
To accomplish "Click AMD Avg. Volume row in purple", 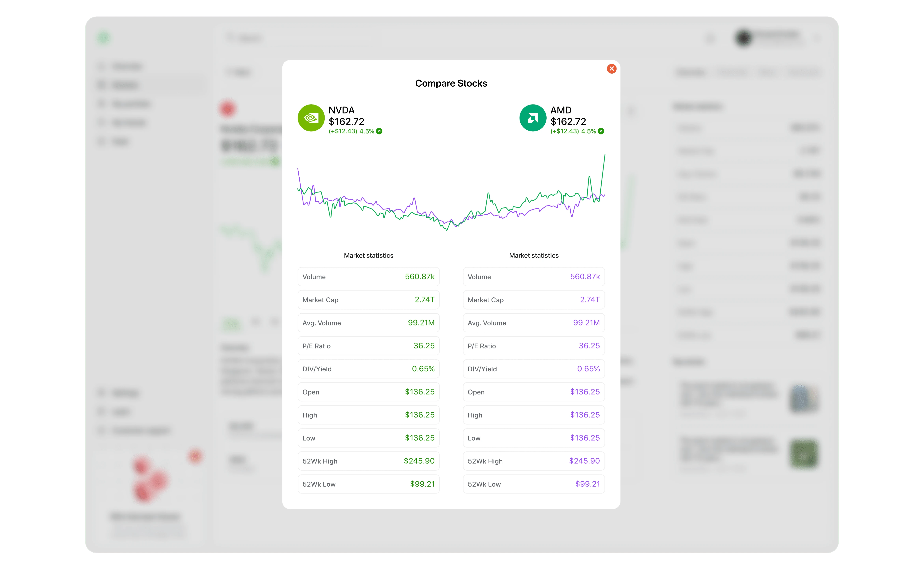I will point(533,323).
